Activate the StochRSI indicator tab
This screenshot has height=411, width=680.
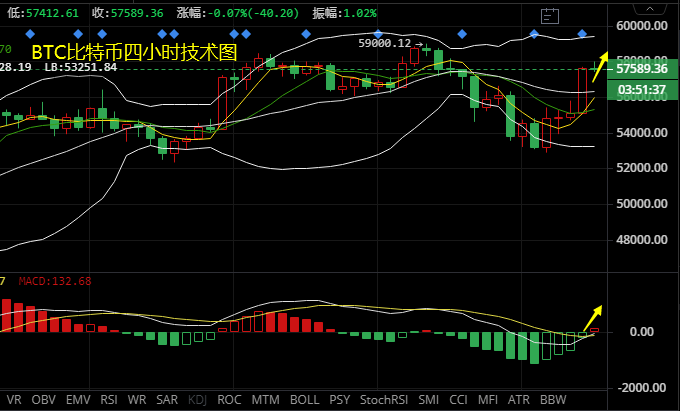click(x=384, y=399)
